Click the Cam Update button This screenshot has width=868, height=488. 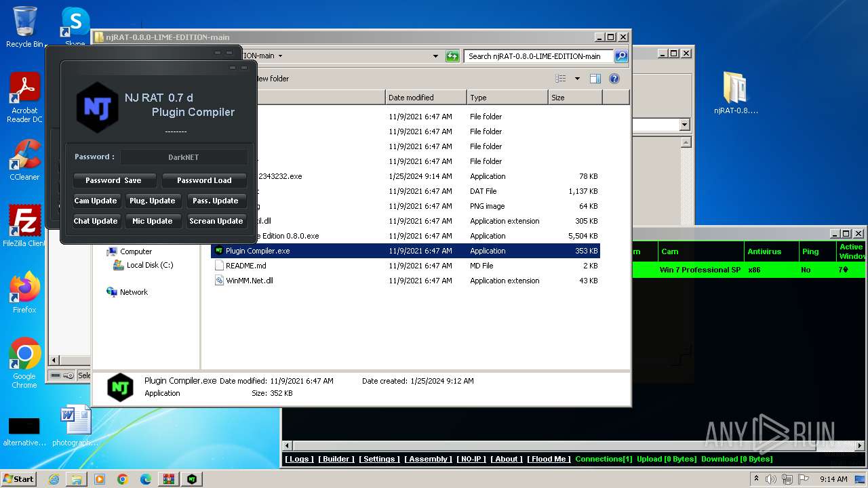point(96,201)
